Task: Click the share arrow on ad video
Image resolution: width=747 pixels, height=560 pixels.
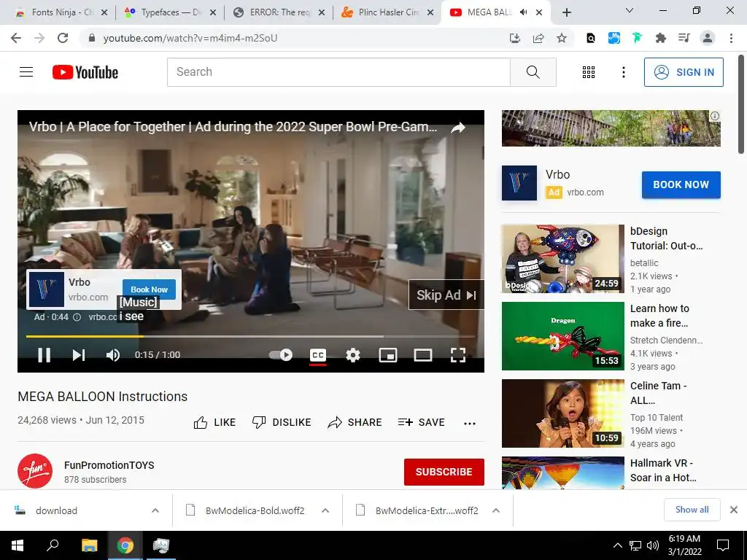Action: 458,127
